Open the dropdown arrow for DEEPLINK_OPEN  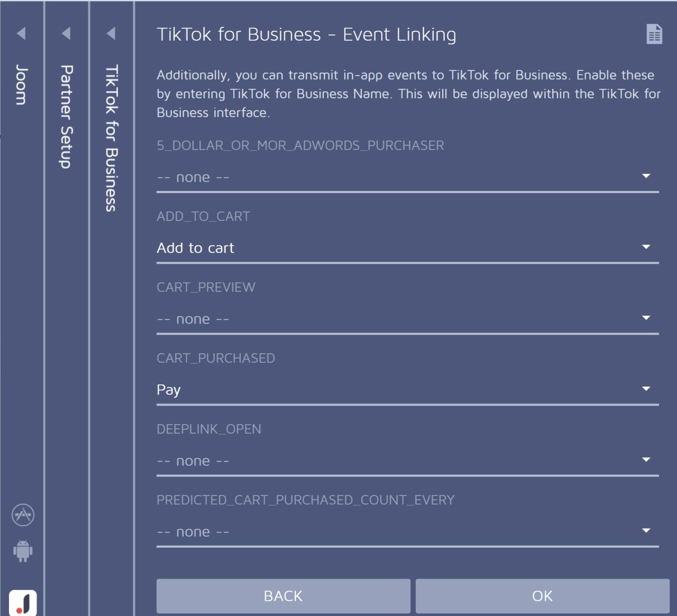coord(646,459)
